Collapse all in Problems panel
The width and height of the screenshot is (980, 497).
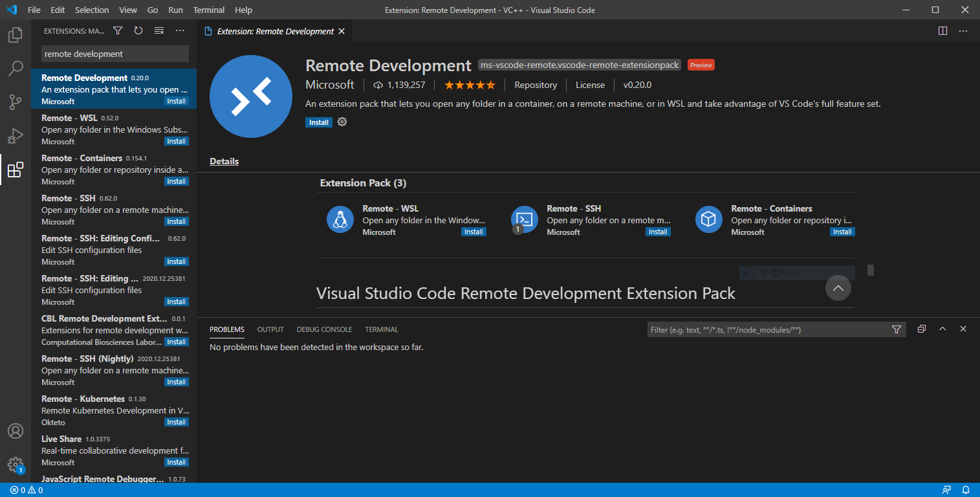point(922,329)
